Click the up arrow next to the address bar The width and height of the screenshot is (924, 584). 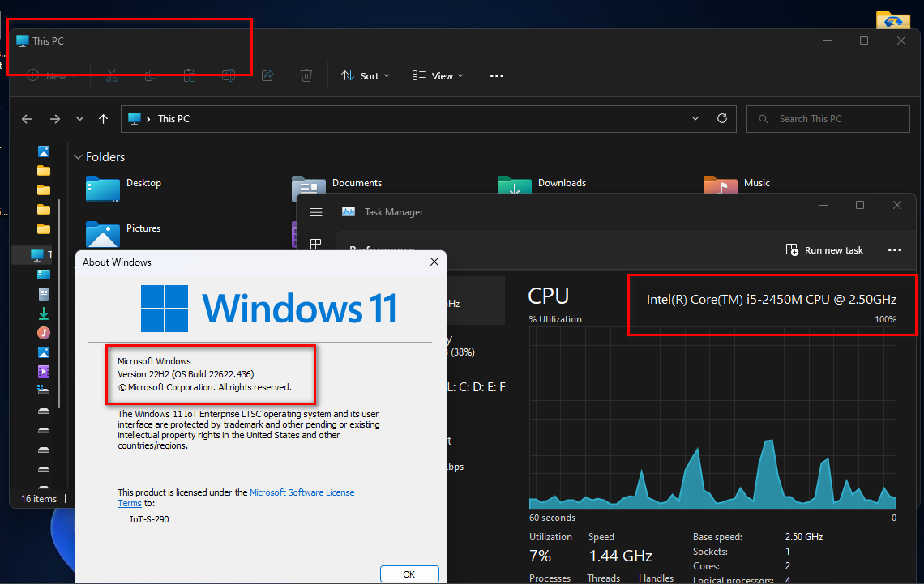click(x=103, y=119)
